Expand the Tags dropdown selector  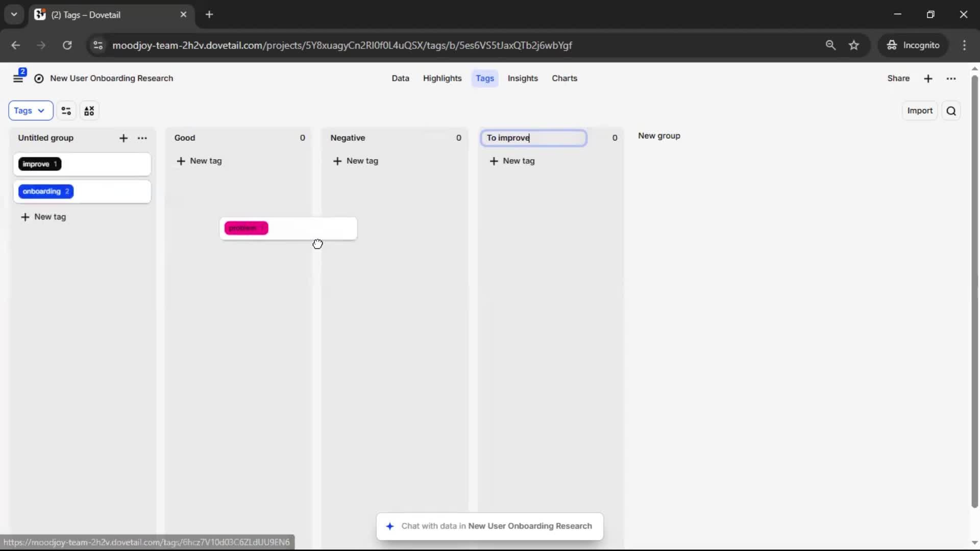pos(30,111)
